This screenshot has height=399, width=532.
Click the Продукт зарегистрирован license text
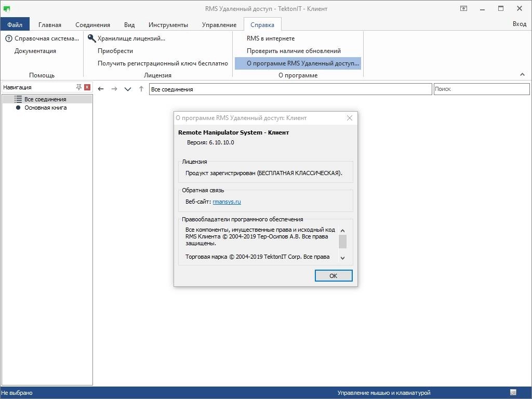pyautogui.click(x=263, y=173)
